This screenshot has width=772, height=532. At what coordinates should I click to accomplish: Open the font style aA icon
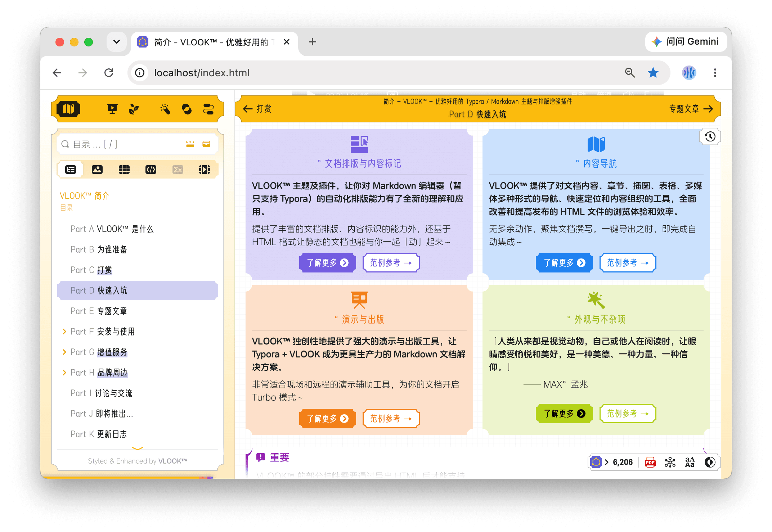690,462
